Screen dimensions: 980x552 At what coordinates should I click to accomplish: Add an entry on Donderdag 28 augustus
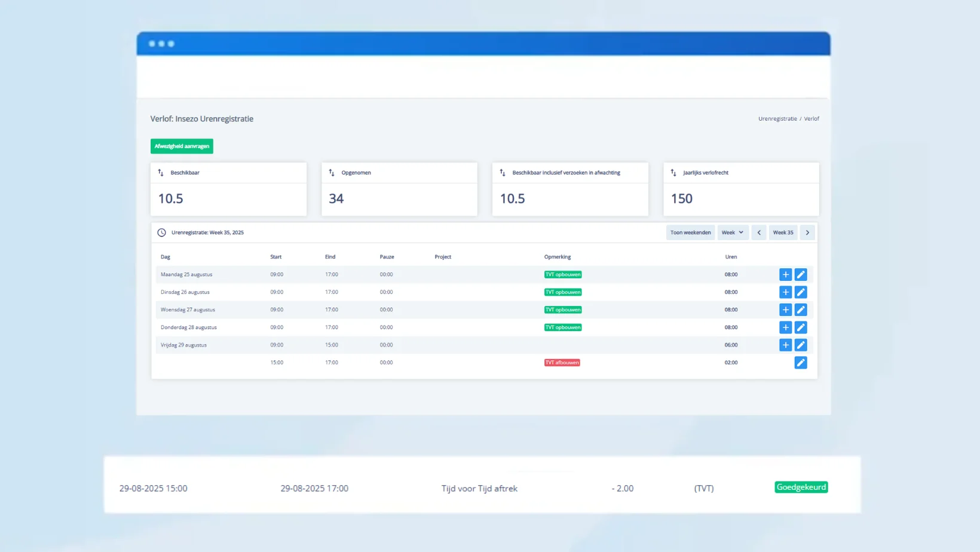coord(785,327)
